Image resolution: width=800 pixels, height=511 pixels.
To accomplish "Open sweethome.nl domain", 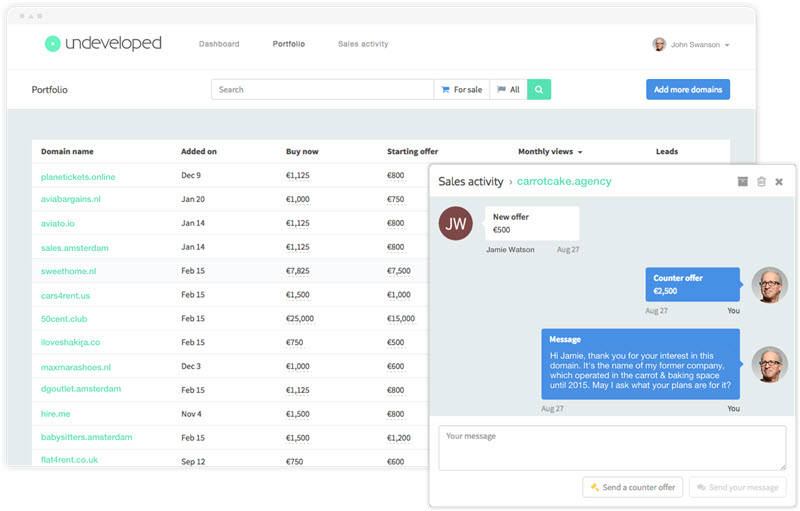I will click(x=68, y=271).
